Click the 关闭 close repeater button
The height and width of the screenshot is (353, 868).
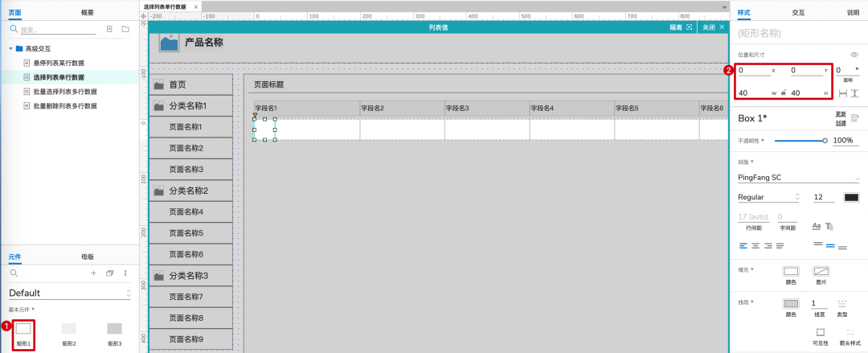coord(714,27)
